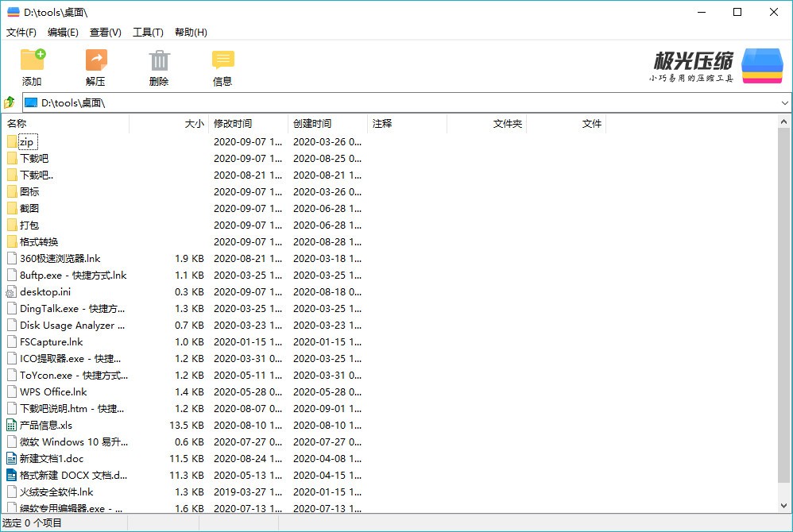The height and width of the screenshot is (532, 793).
Task: Select 8uftp.exe - 快捷方式.lnk file name
Action: coord(73,275)
